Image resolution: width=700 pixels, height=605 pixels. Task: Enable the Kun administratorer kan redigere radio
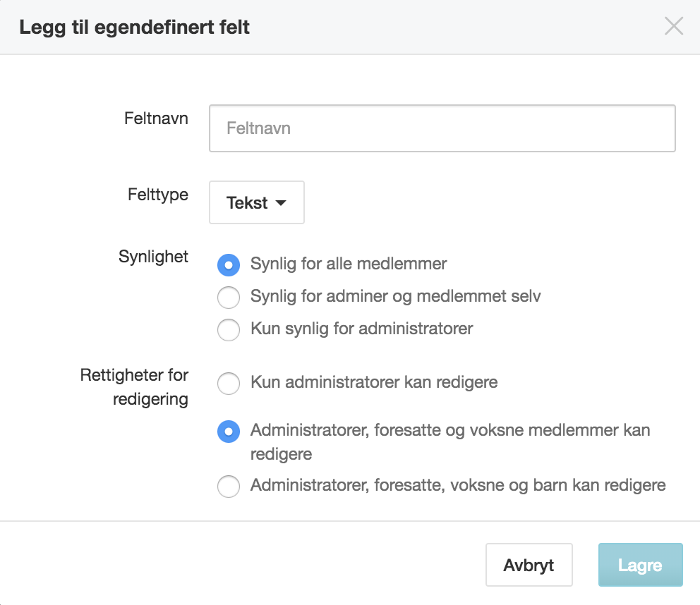click(x=229, y=384)
